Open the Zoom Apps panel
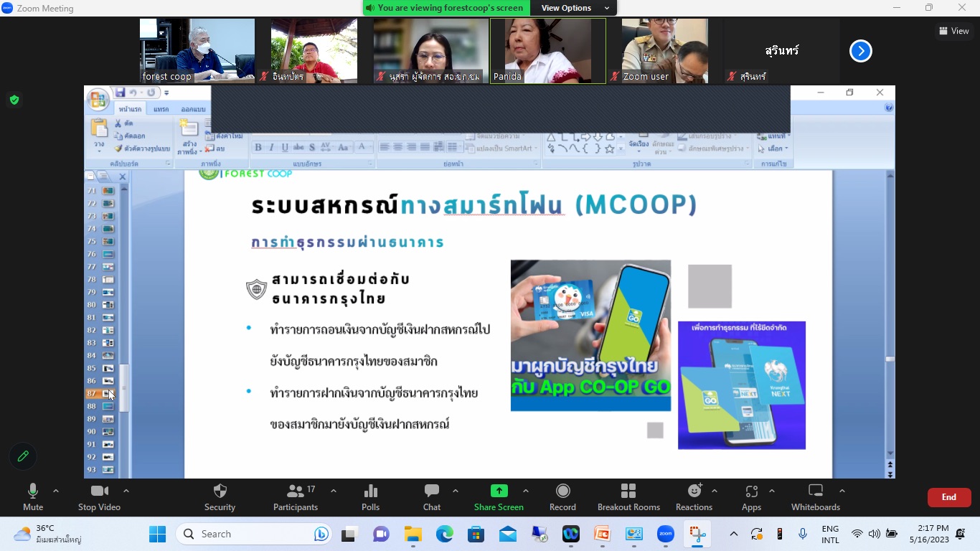 click(x=751, y=497)
